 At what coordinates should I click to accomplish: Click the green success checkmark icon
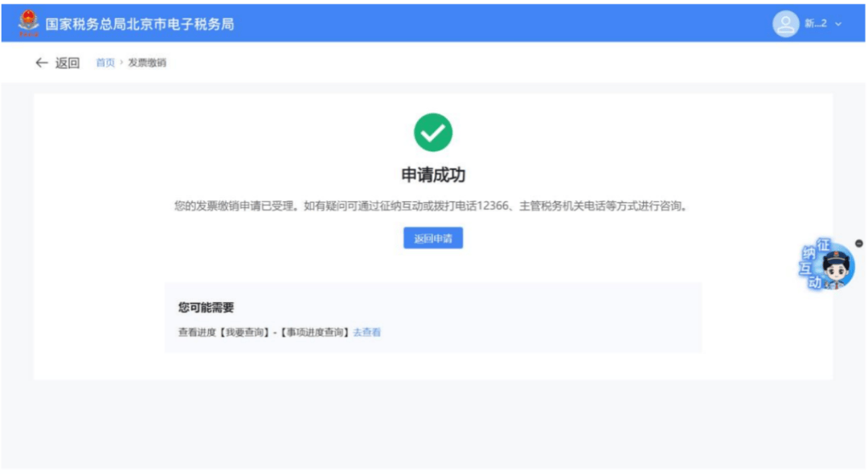click(433, 133)
